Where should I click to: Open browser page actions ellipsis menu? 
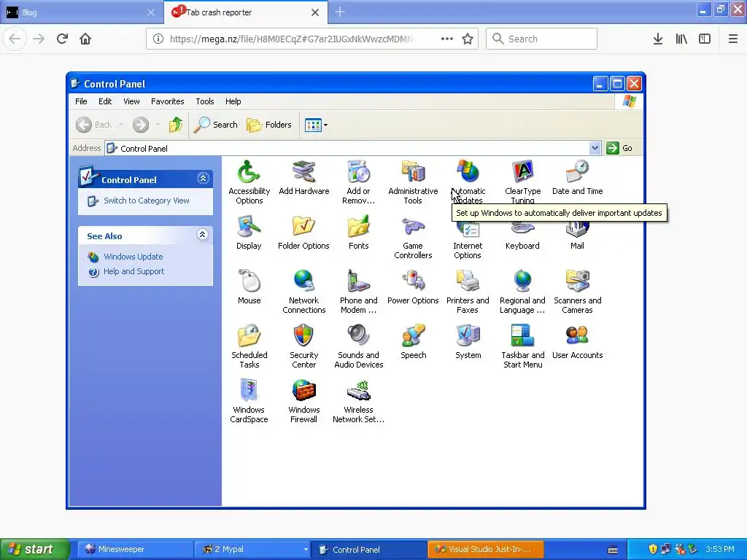(x=447, y=39)
